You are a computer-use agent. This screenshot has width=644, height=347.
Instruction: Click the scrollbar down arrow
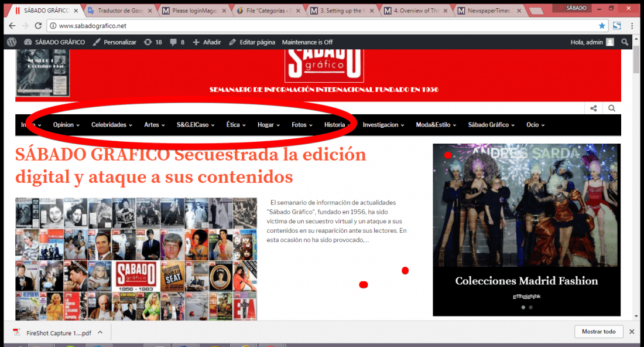coord(636,317)
